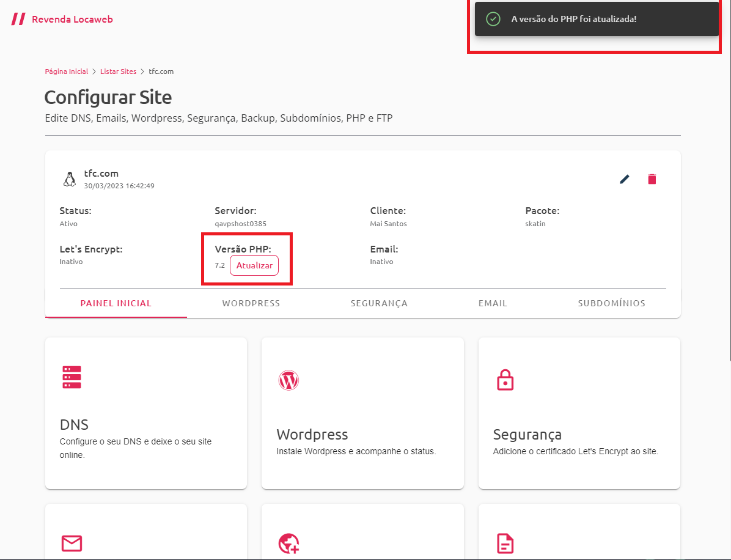Click the 'Edite DNS, Emails, Wordpress' subtitle text

pos(219,118)
